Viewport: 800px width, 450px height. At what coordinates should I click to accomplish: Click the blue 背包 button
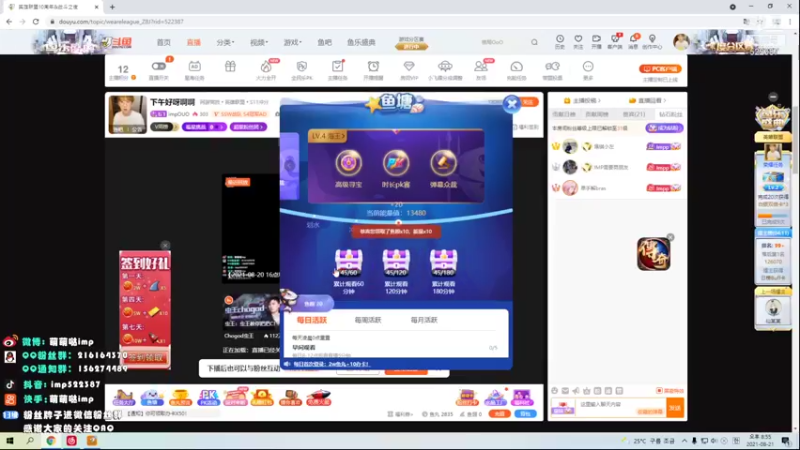[525, 414]
